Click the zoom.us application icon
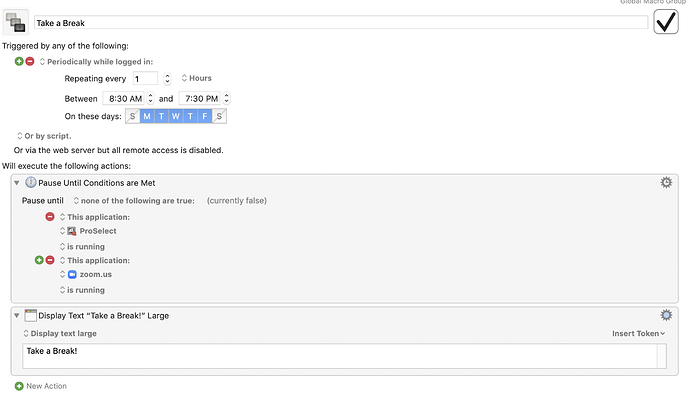Viewport: 690px width, 399px height. click(x=72, y=275)
